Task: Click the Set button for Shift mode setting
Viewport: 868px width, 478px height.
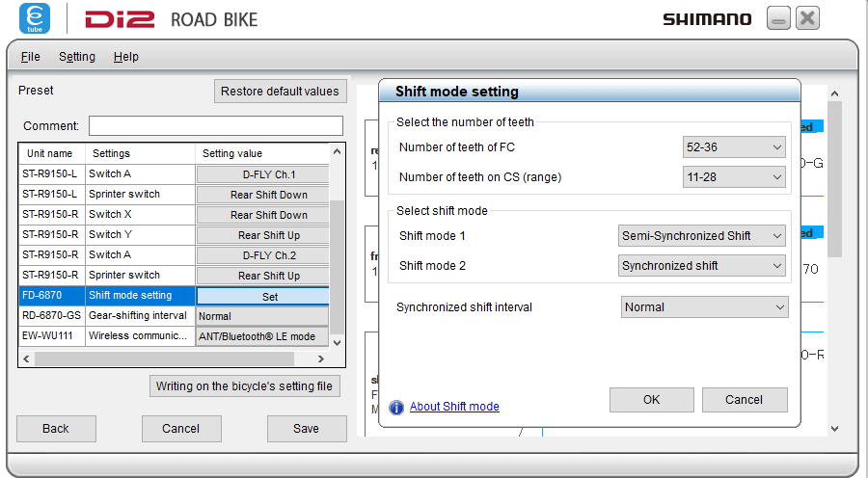Action: click(x=263, y=297)
